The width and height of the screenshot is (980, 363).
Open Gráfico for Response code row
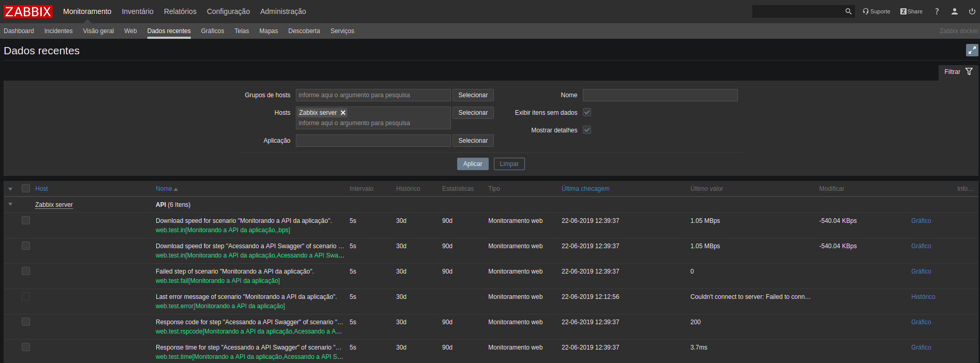click(x=921, y=322)
